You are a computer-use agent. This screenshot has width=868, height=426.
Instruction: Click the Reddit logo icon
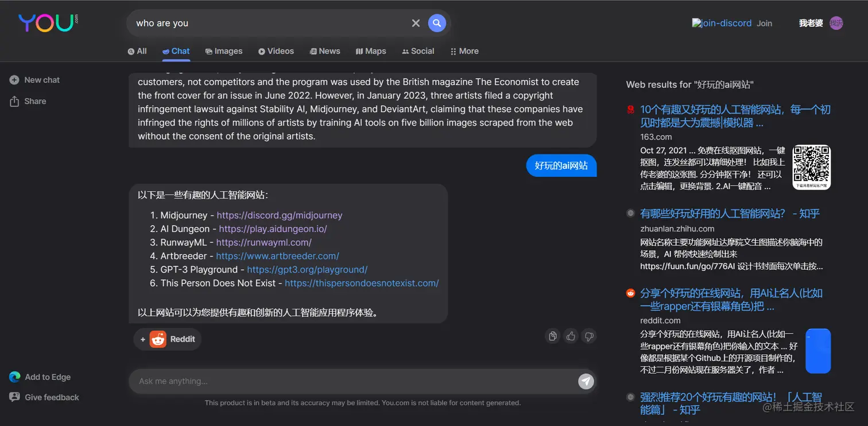[x=158, y=339]
